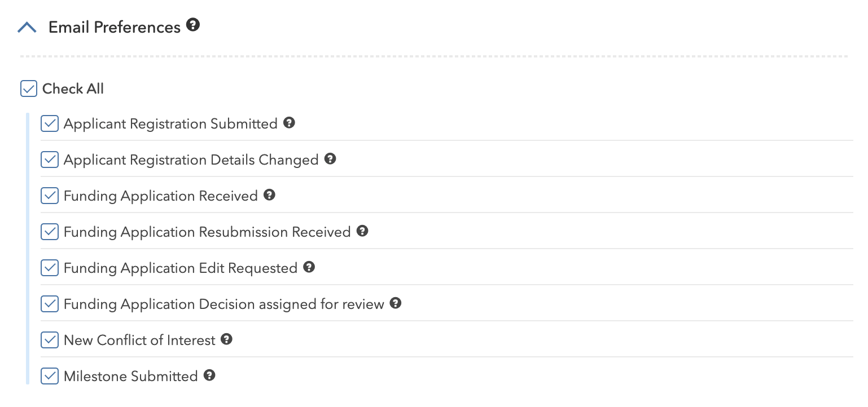Uncheck Funding Application Decision assigned for review
This screenshot has width=868, height=407.
50,304
